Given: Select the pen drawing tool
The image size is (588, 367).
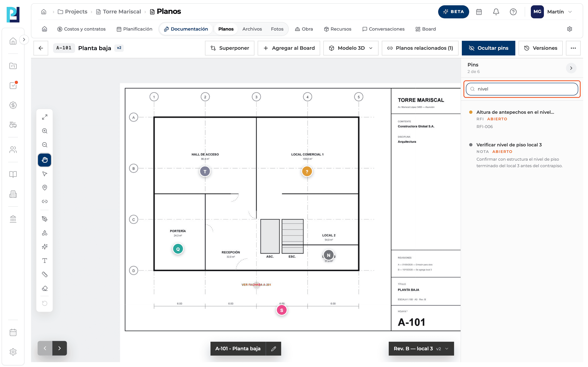Looking at the screenshot, I should 45,219.
